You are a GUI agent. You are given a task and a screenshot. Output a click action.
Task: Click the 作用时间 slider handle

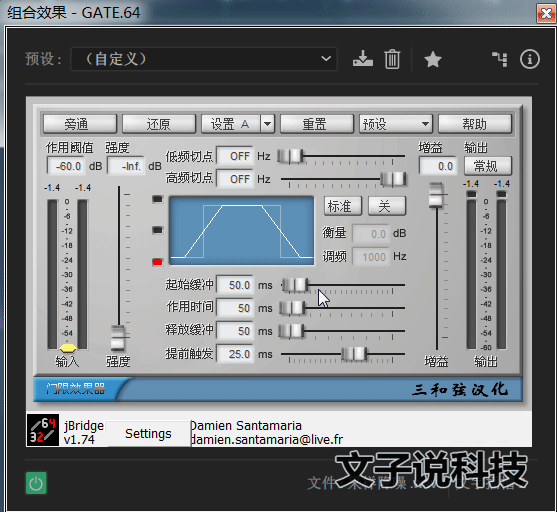292,308
